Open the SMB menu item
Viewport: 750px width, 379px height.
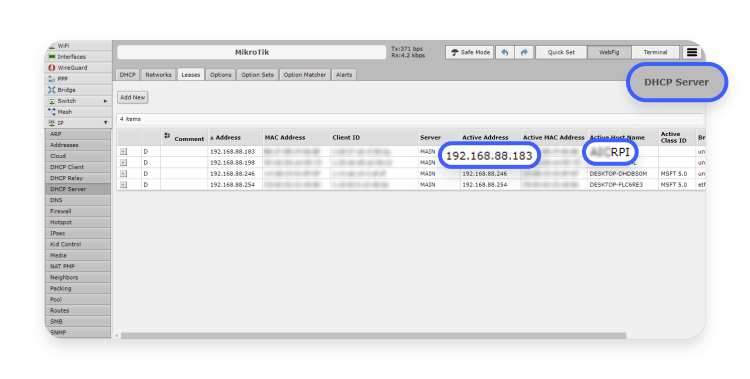78,321
